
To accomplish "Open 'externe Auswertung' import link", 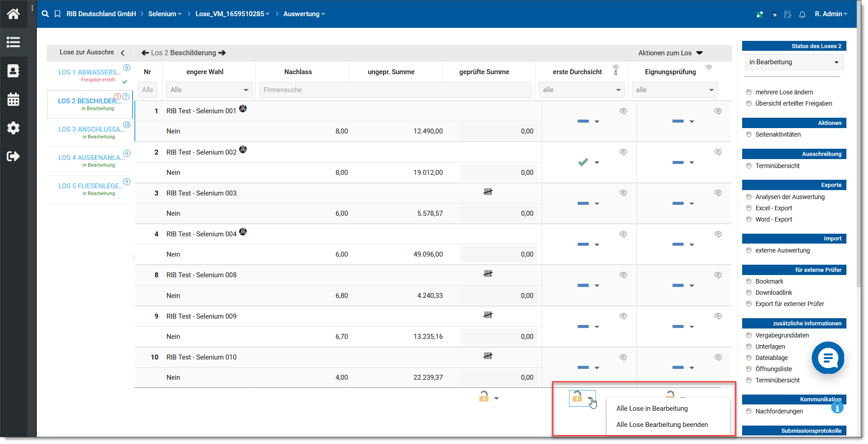I will (783, 250).
